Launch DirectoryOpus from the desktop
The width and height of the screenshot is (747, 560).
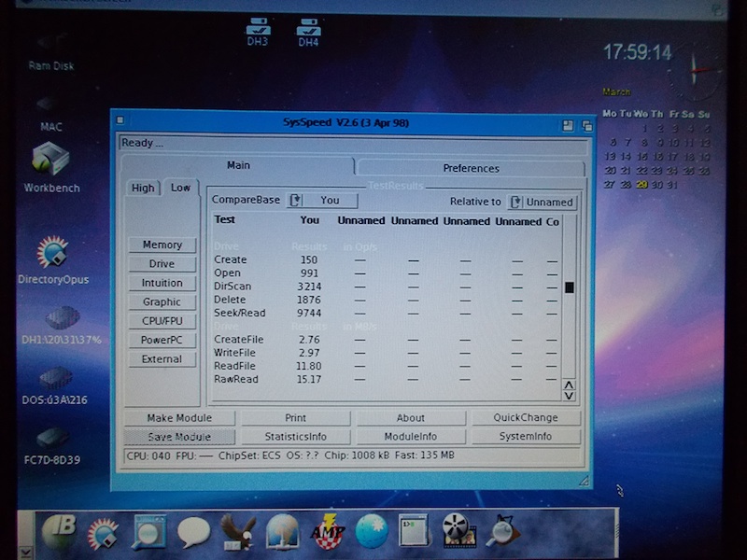(x=52, y=252)
